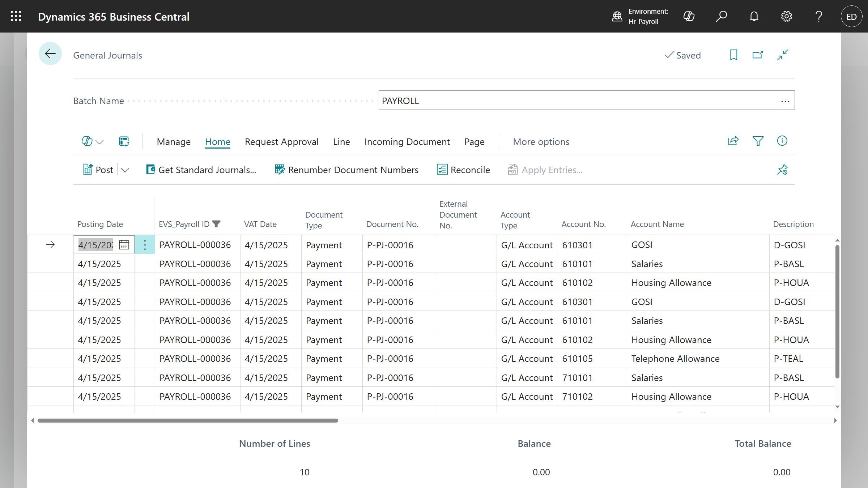868x488 pixels.
Task: Unpin the action bar pin icon
Action: pos(782,170)
